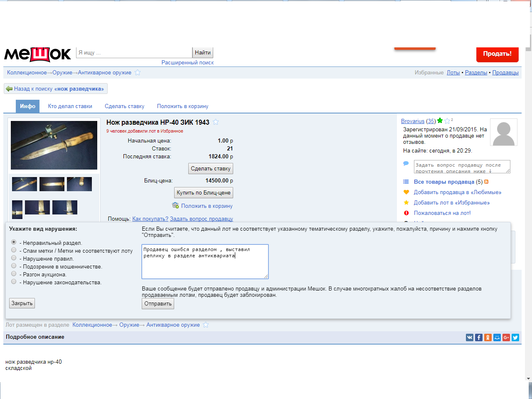Click Добавить лот в «Избранные»
532x399 pixels.
(x=452, y=202)
